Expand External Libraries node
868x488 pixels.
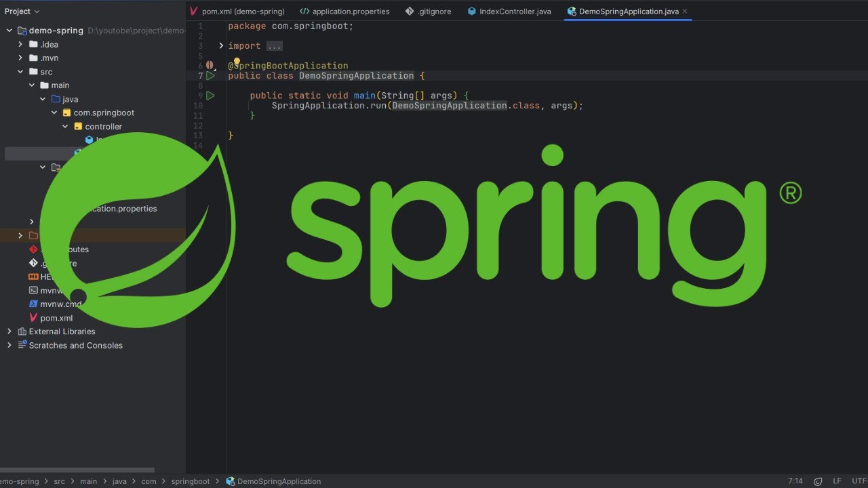(x=9, y=331)
